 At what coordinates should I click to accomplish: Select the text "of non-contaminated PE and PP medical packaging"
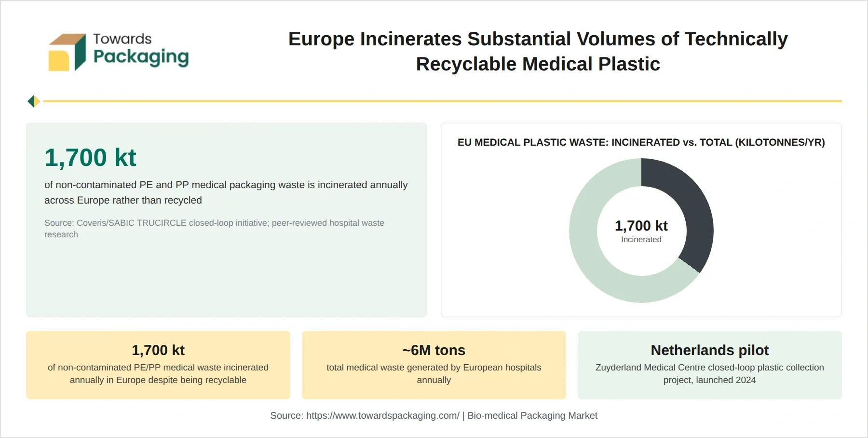(x=226, y=192)
